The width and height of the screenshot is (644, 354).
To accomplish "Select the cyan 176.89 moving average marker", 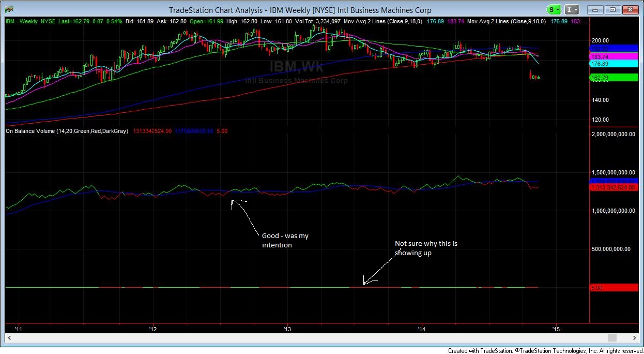I will click(614, 63).
